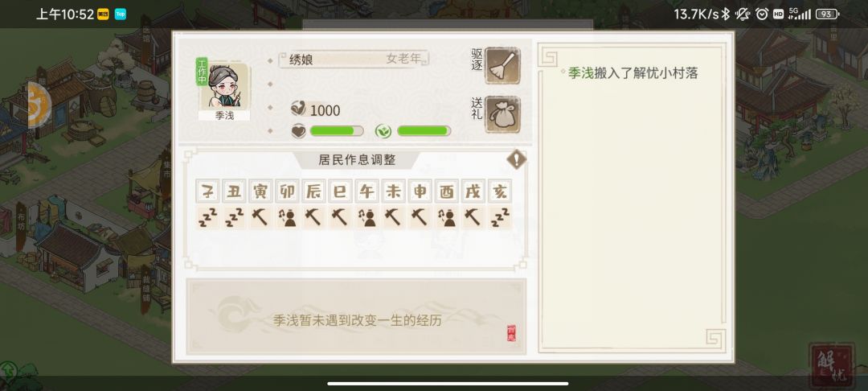Switch the 戌 hour pickaxe icon

click(473, 218)
